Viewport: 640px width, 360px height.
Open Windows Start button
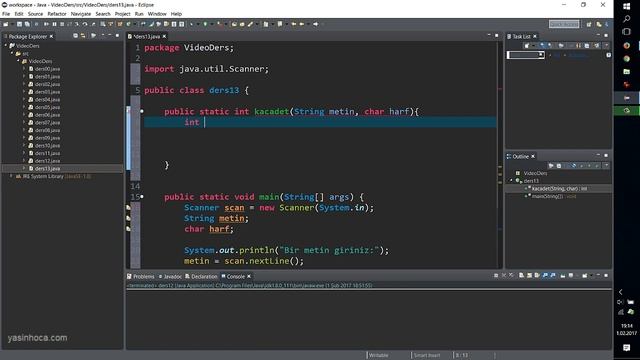pyautogui.click(x=627, y=6)
